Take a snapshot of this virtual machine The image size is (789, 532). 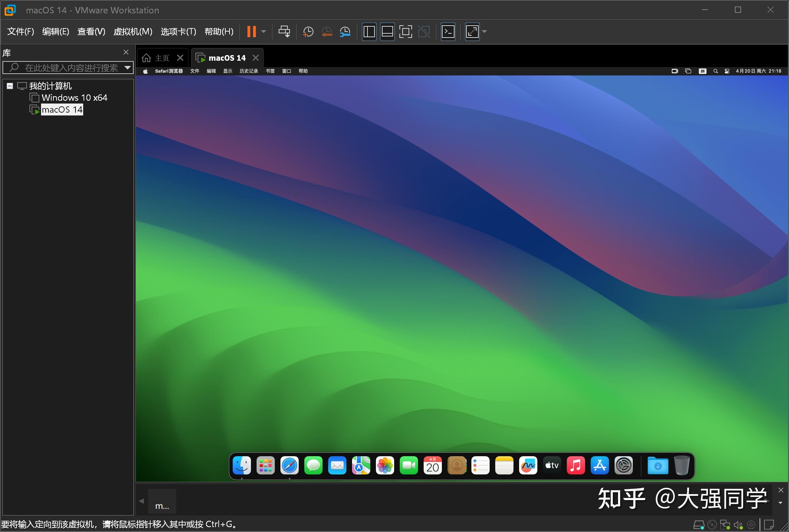coord(308,32)
